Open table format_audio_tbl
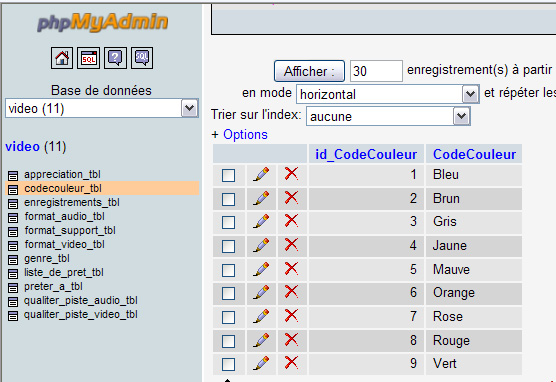The height and width of the screenshot is (382, 556). pyautogui.click(x=65, y=216)
